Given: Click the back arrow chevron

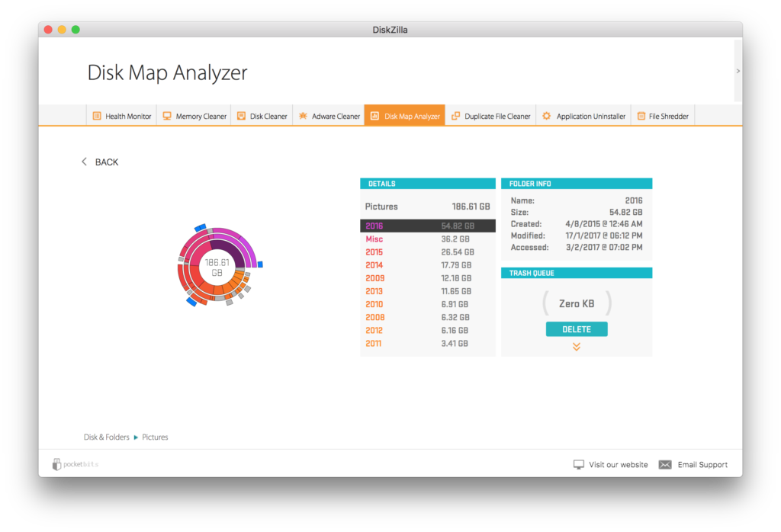Looking at the screenshot, I should [x=84, y=162].
